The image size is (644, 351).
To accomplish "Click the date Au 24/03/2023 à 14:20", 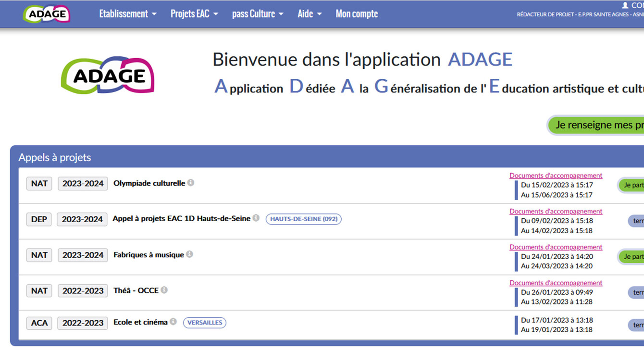I will click(x=557, y=266).
